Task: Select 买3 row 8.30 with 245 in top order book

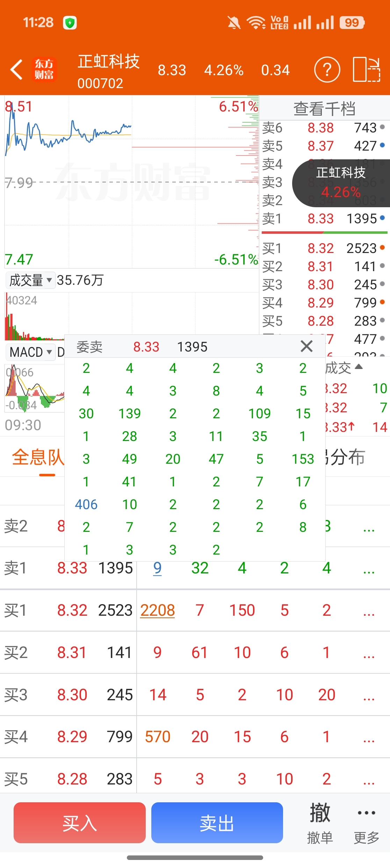Action: coord(324,284)
